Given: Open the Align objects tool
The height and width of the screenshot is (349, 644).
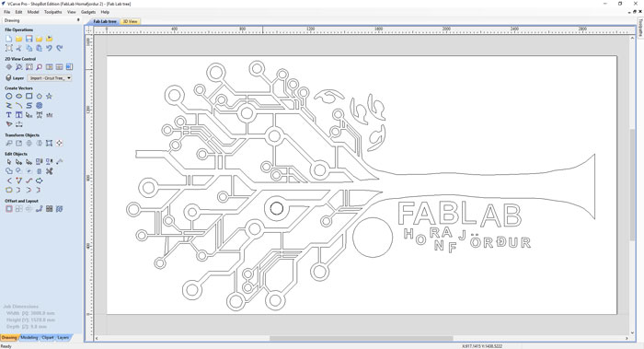Looking at the screenshot, I should [60, 143].
